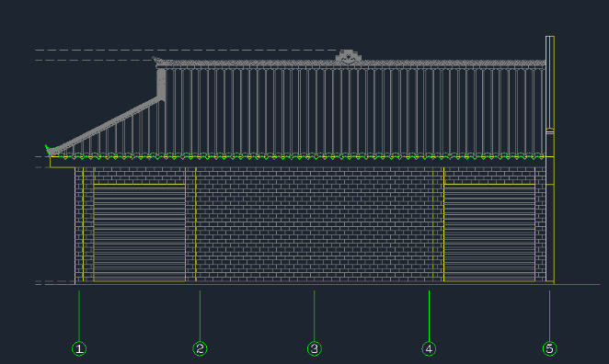This screenshot has width=609, height=364.
Task: Select roller shutter door beside axis 1
Action: pos(140,233)
